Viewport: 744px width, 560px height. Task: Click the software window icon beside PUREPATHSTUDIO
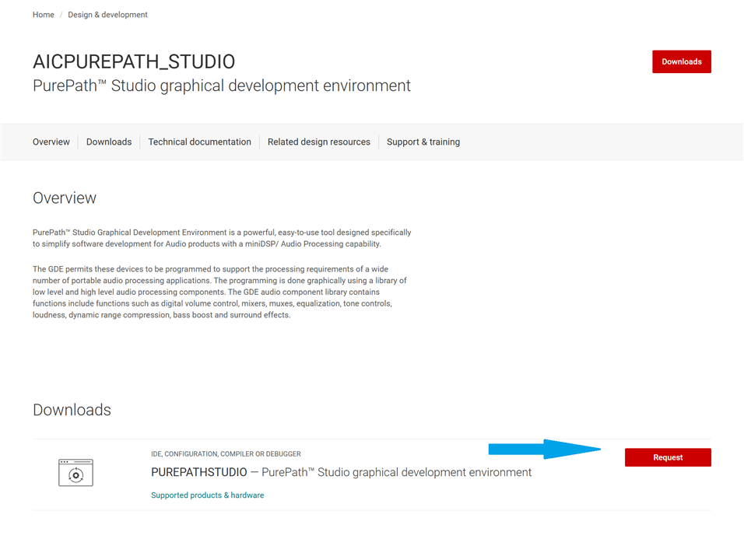click(x=76, y=472)
